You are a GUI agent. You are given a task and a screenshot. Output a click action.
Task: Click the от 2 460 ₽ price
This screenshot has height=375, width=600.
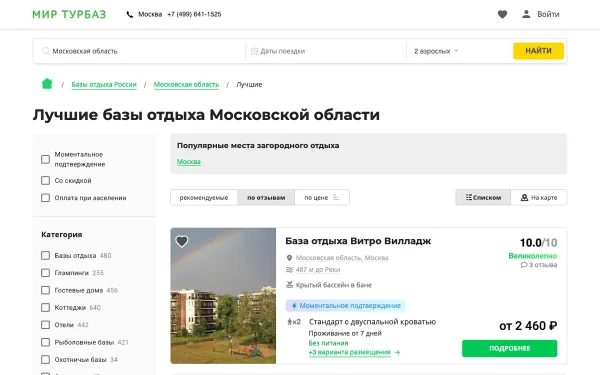coord(528,326)
